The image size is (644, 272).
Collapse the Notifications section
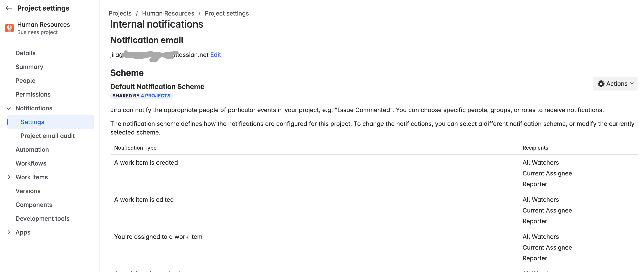click(9, 108)
